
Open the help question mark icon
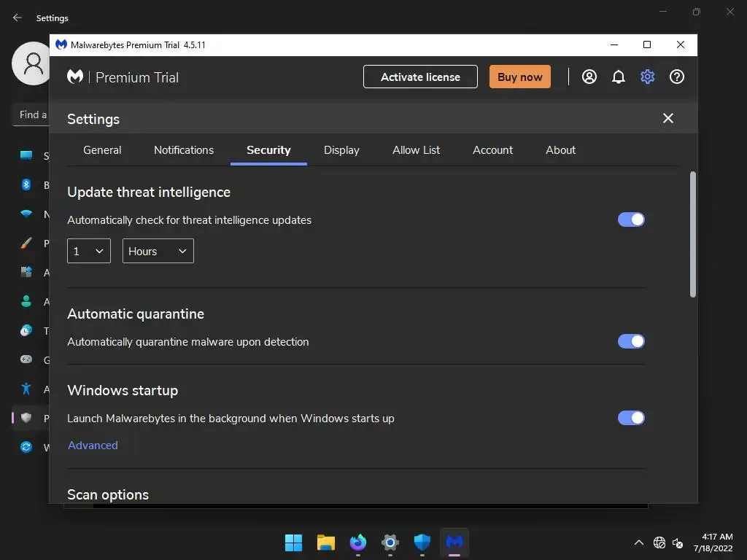(676, 77)
